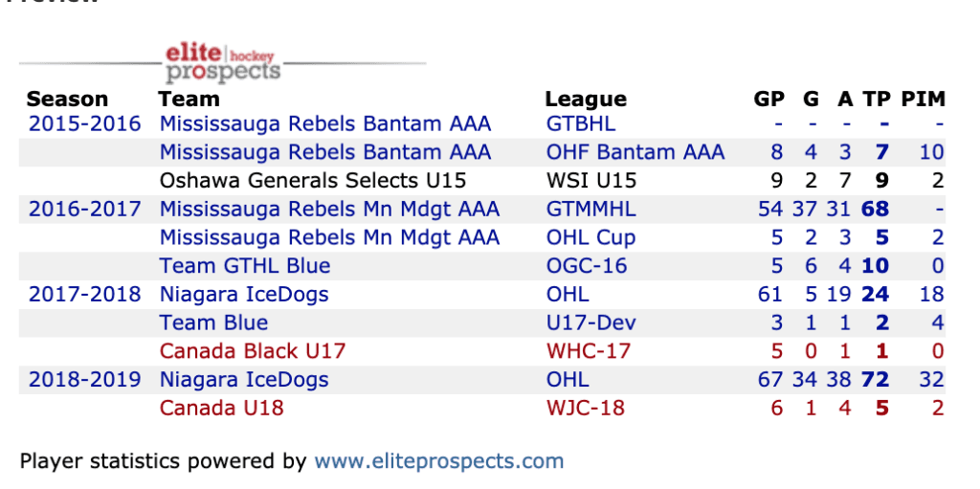Open the Canada Black U17 team link
The image size is (980, 489).
(x=253, y=351)
